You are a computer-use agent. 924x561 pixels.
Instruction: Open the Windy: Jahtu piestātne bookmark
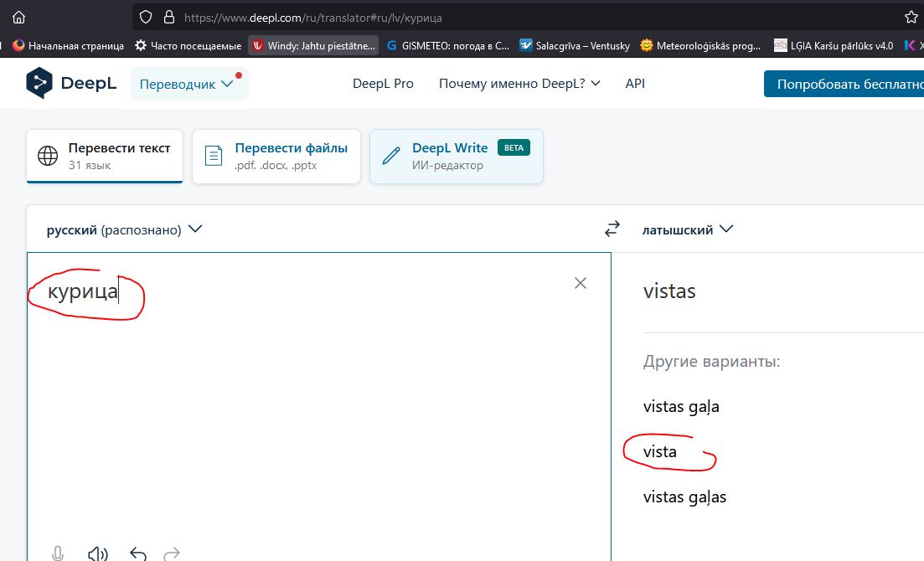pyautogui.click(x=313, y=45)
